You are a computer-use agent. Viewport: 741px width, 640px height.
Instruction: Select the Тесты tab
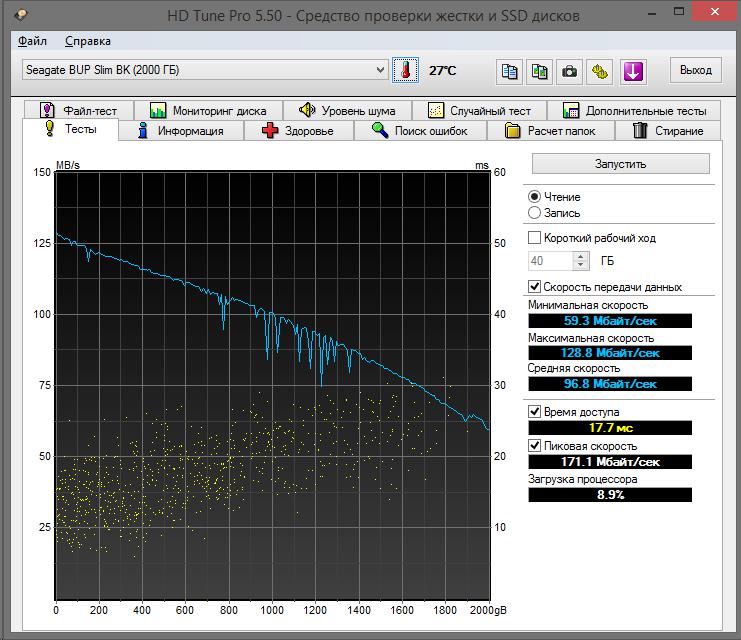(70, 129)
